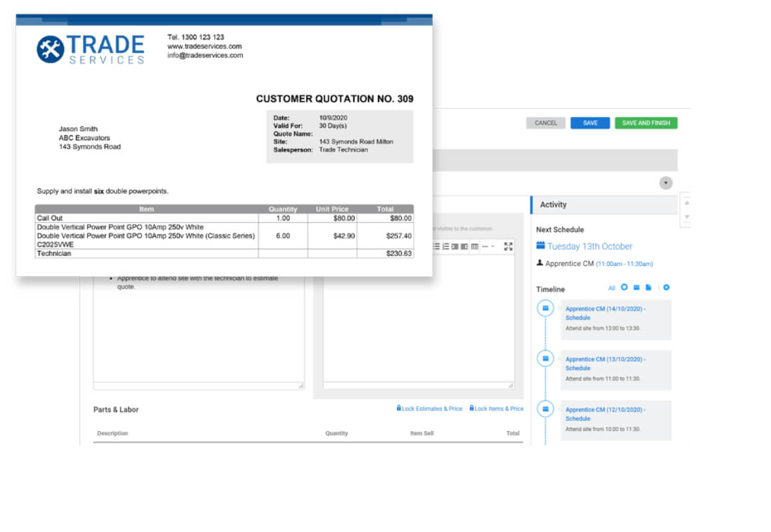771x532 pixels.
Task: Show All timeline entries
Action: click(x=612, y=288)
